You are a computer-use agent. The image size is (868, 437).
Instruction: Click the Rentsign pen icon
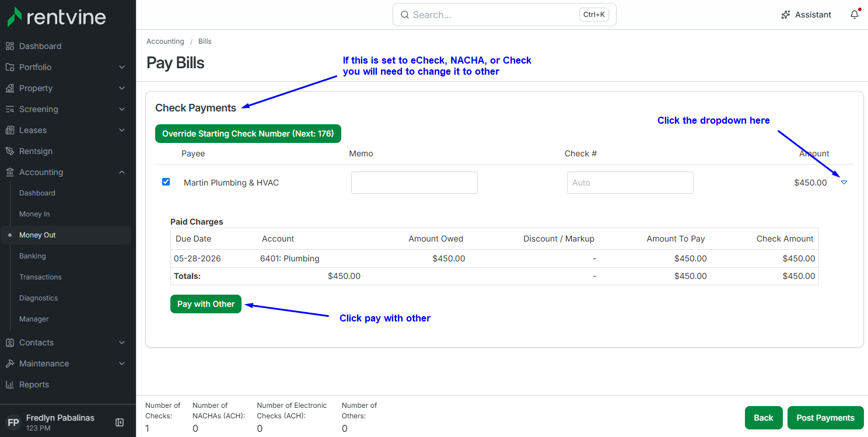(10, 151)
